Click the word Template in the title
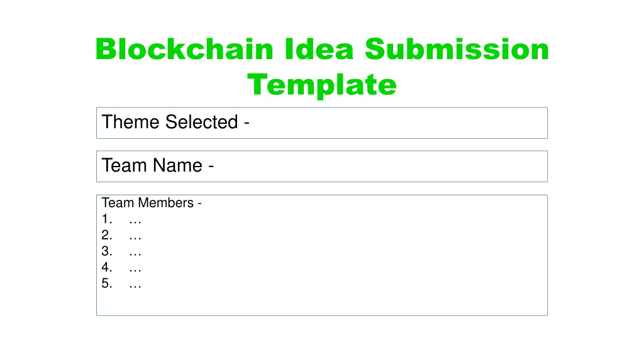Viewport: 644px width, 362px height. [x=322, y=85]
